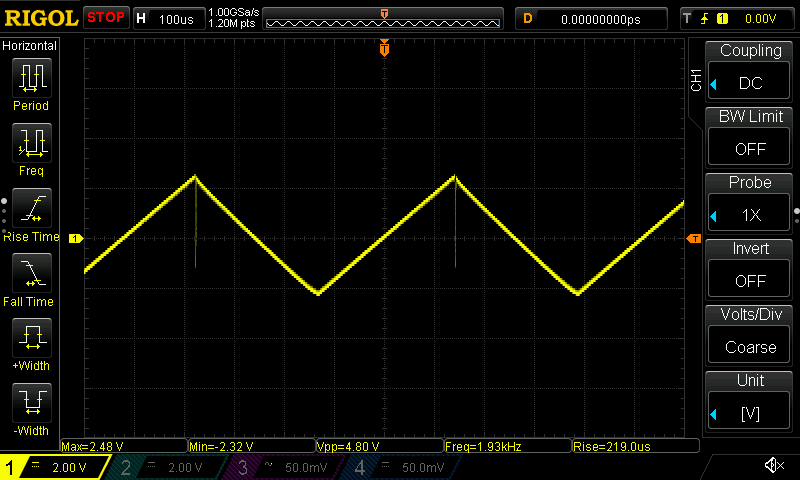Select the Fall Time measurement icon
This screenshot has height=480, width=800.
pyautogui.click(x=32, y=273)
